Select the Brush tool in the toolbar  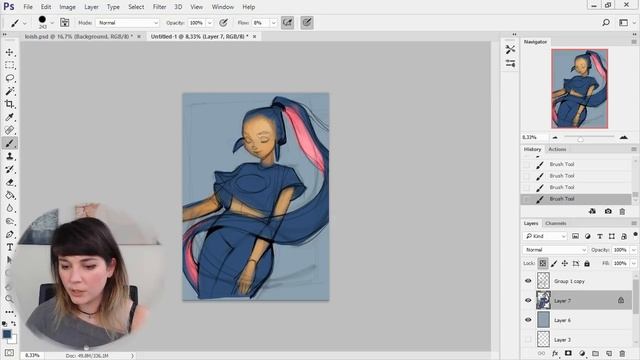tap(9, 143)
